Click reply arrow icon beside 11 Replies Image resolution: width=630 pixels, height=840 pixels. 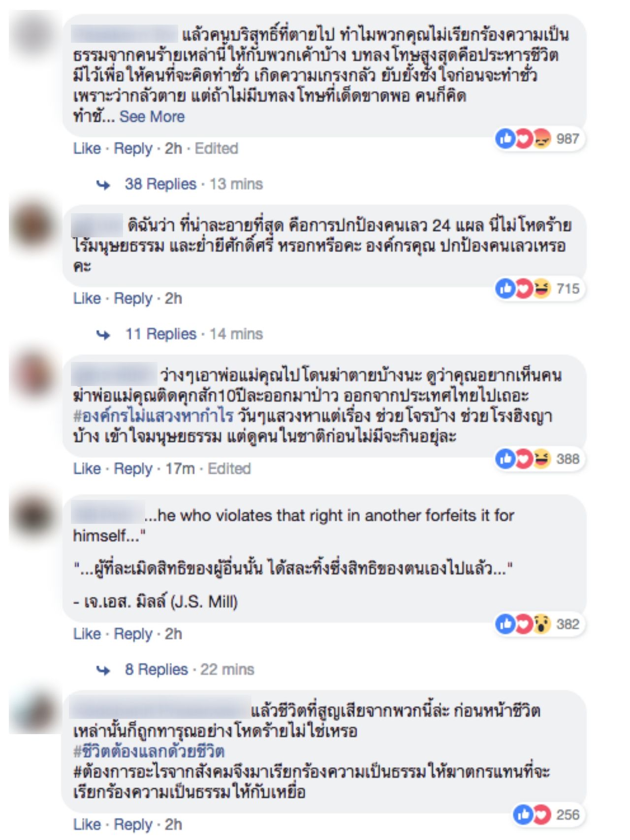103,335
